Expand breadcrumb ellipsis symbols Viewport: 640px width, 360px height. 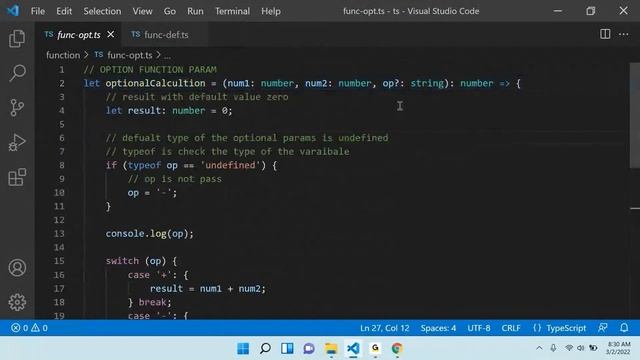tap(167, 56)
